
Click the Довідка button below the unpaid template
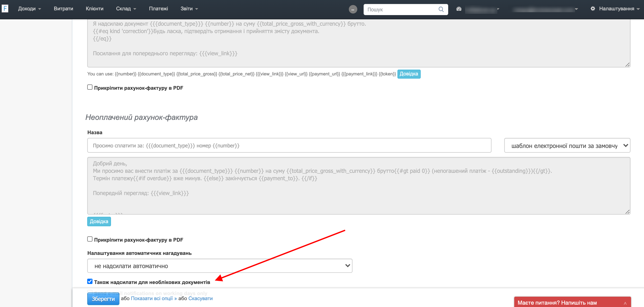(99, 222)
